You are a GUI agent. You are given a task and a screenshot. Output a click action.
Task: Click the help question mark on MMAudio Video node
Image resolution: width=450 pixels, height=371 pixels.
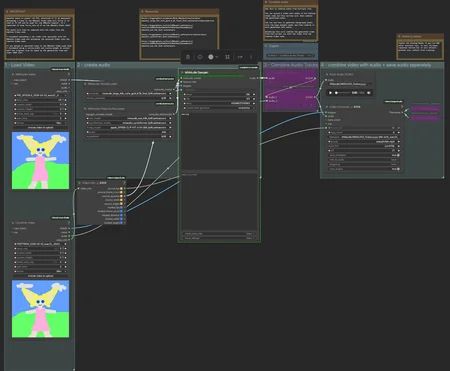tap(69, 74)
